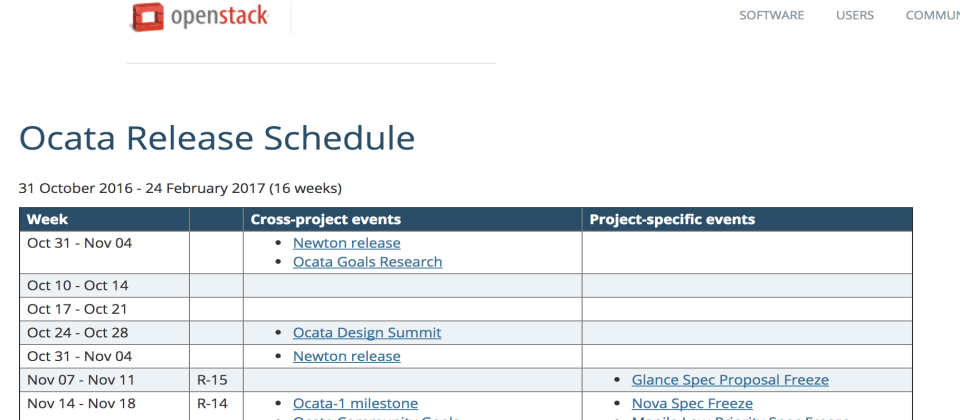Click the Week column header
The height and width of the screenshot is (420, 960).
click(104, 219)
